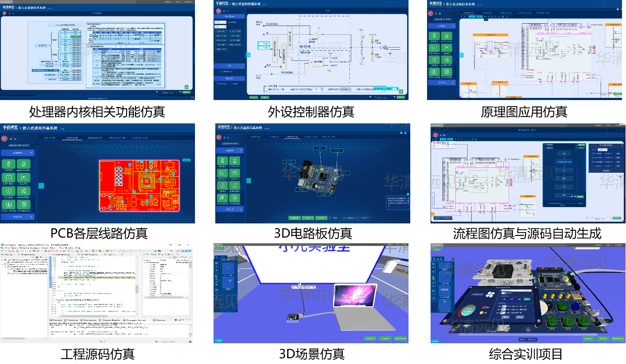This screenshot has height=364, width=626.
Task: Select the chip icon in the 3D board view sidebar
Action: point(235,198)
